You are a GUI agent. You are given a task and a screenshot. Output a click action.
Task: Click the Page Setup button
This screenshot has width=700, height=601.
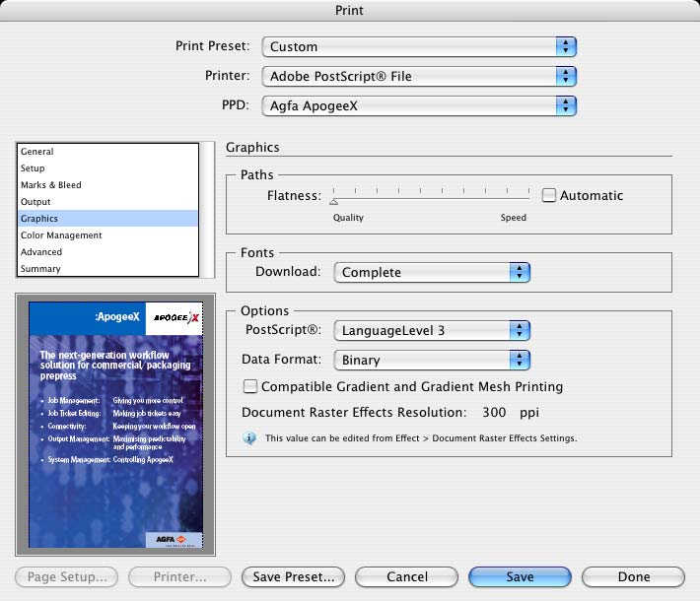(x=66, y=577)
